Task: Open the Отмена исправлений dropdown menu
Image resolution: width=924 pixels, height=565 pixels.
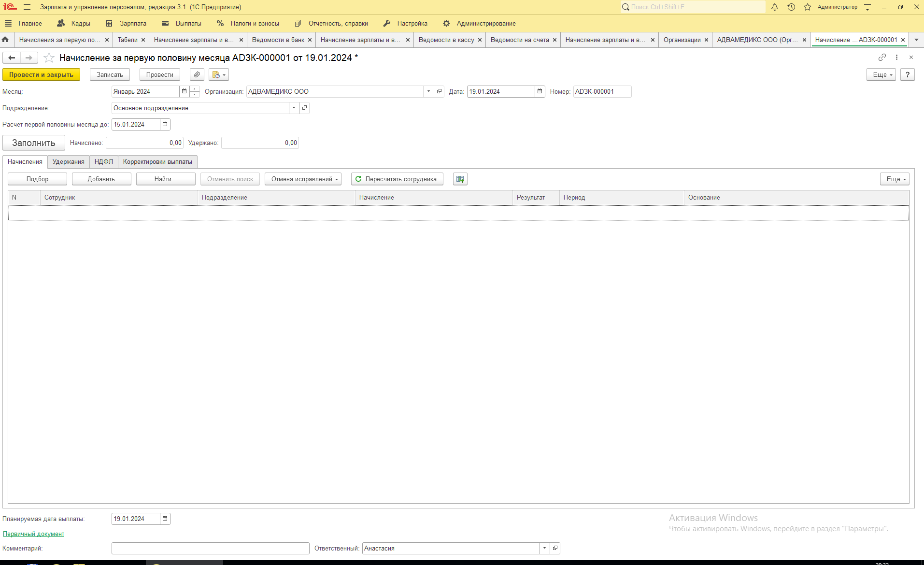Action: click(x=304, y=179)
